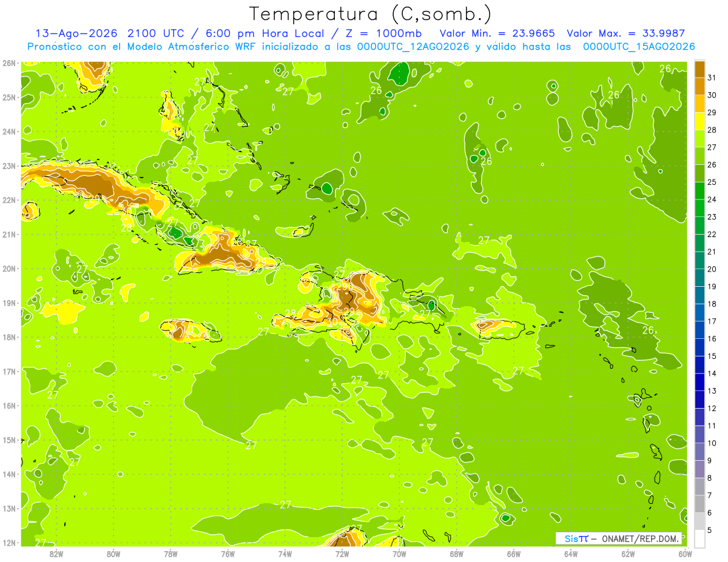This screenshot has height=562, width=728.
Task: Pick the legend color between 24 and 25
Action: pyautogui.click(x=699, y=190)
